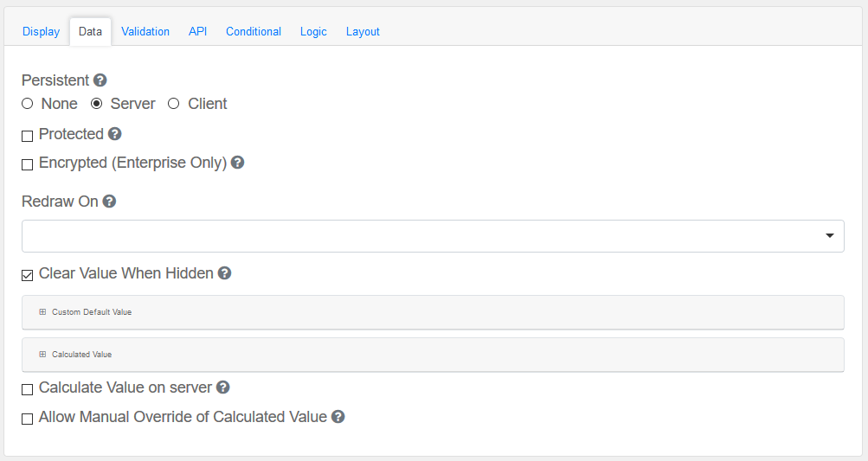This screenshot has width=868, height=461.
Task: Expand the Custom Default Value panel
Action: [92, 312]
